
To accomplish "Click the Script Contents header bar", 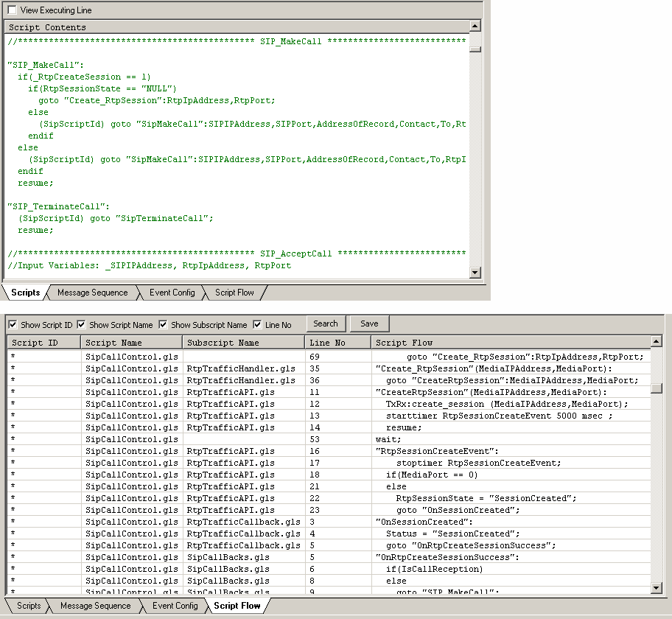I will 237,27.
